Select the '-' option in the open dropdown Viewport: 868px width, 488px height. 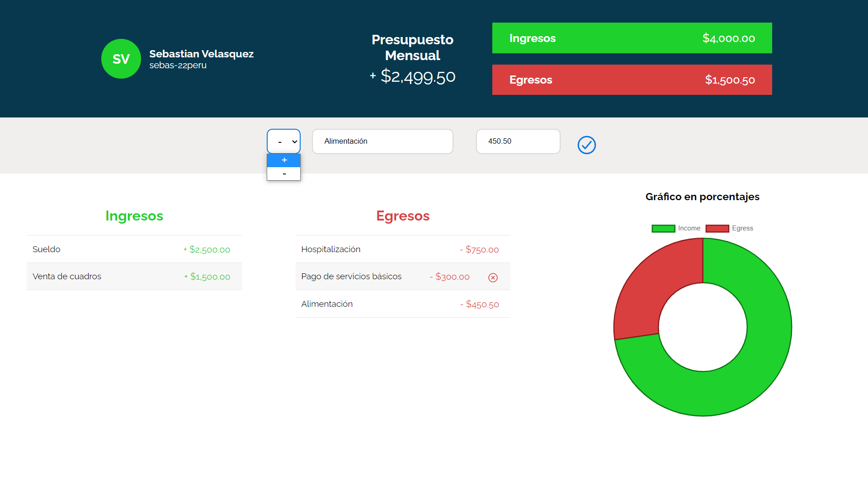pos(284,174)
